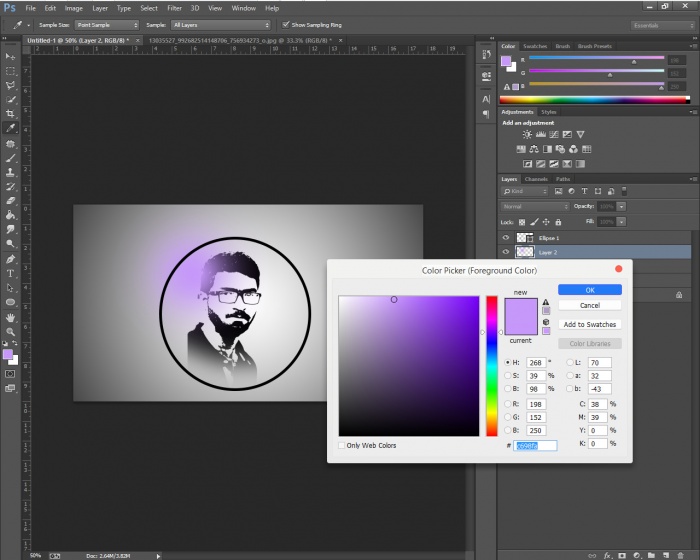Open the Filter menu
The width and height of the screenshot is (700, 560).
pos(174,8)
